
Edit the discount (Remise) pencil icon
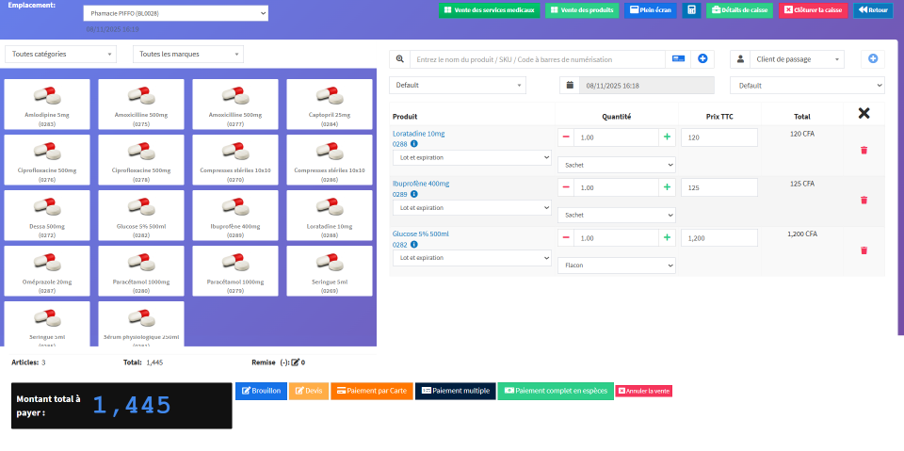pyautogui.click(x=295, y=363)
